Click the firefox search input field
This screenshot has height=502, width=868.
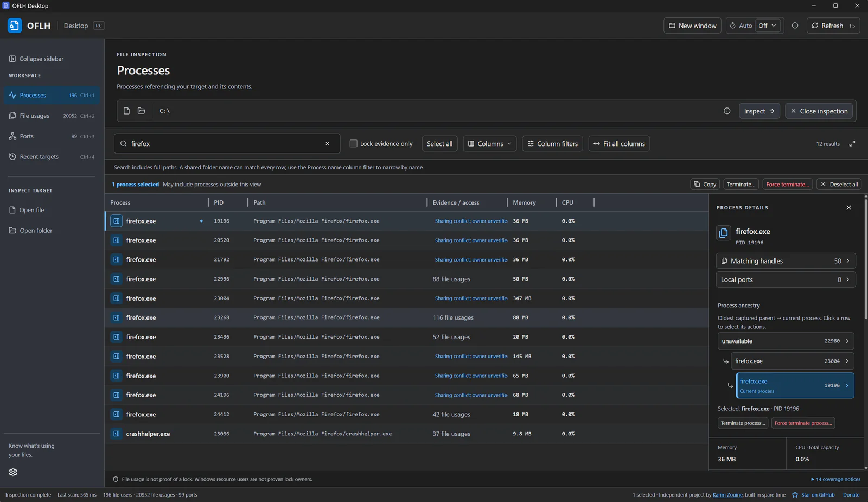[x=227, y=144]
